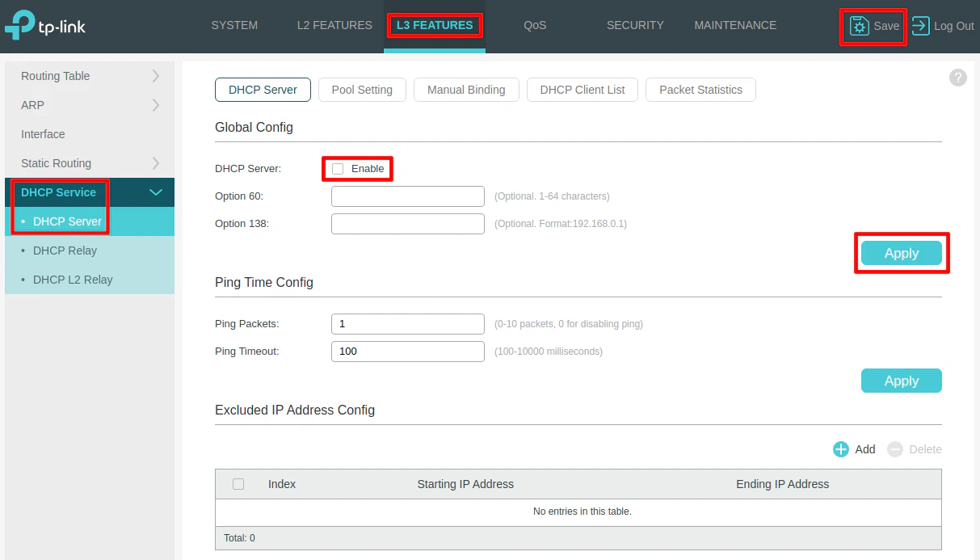Focus the Option 60 input field
This screenshot has height=560, width=980.
click(408, 196)
